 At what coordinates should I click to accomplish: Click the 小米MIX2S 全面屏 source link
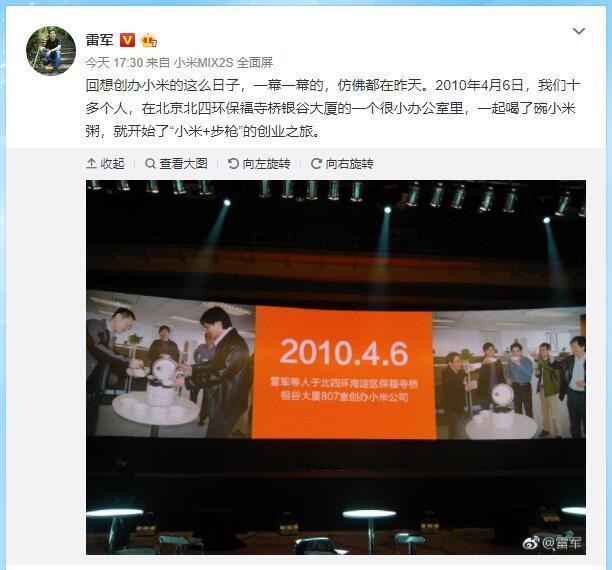[x=223, y=62]
